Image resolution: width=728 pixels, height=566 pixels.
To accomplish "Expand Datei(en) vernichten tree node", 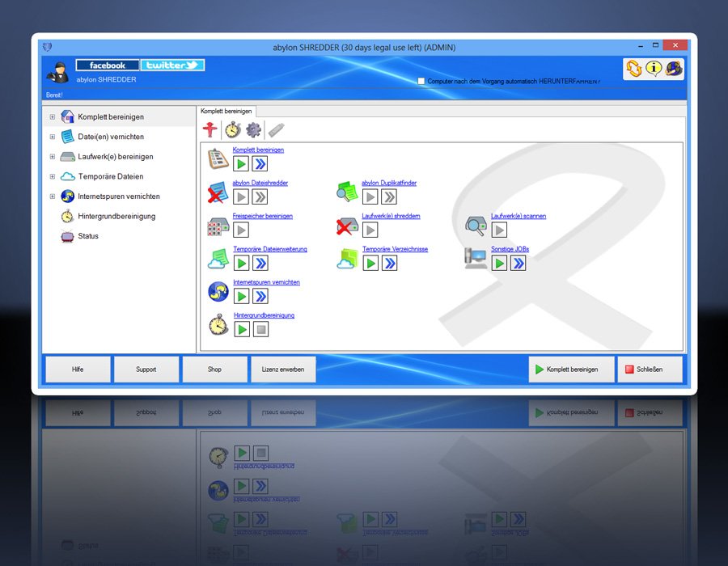I will point(53,137).
